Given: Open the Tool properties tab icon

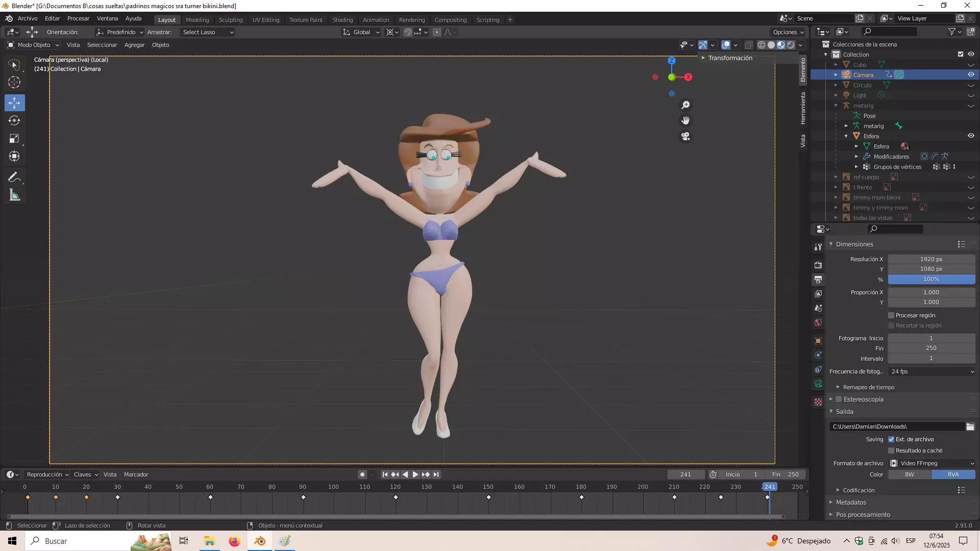Looking at the screenshot, I should point(818,247).
